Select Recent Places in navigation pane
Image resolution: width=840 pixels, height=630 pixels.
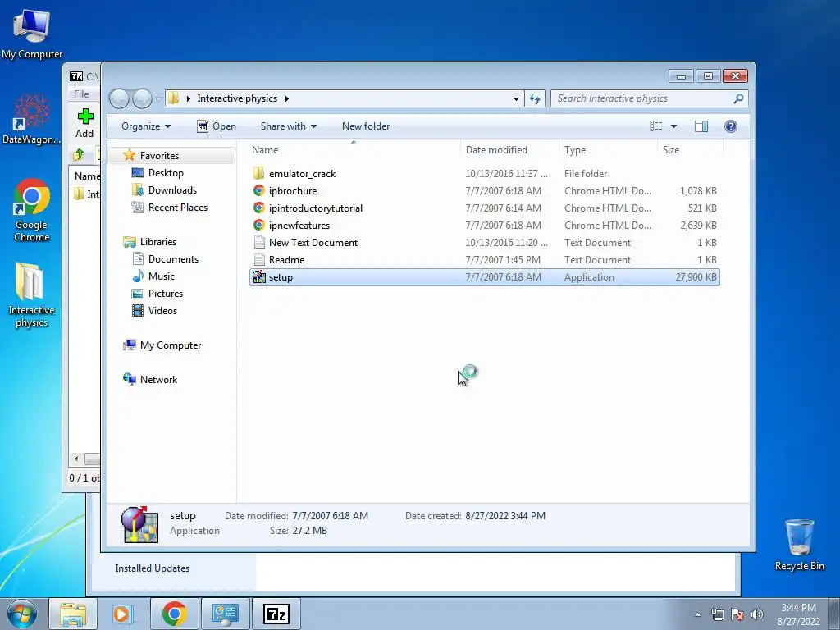pos(178,208)
